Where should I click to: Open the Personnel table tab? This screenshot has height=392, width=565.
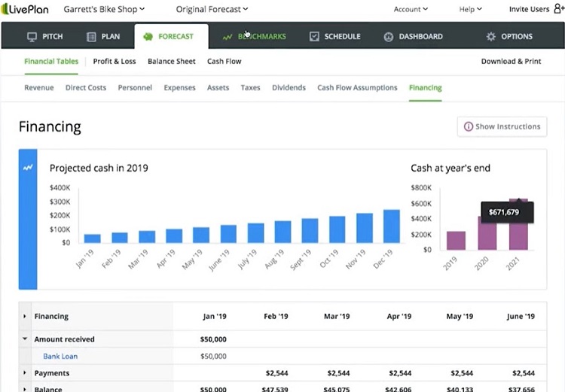(135, 88)
